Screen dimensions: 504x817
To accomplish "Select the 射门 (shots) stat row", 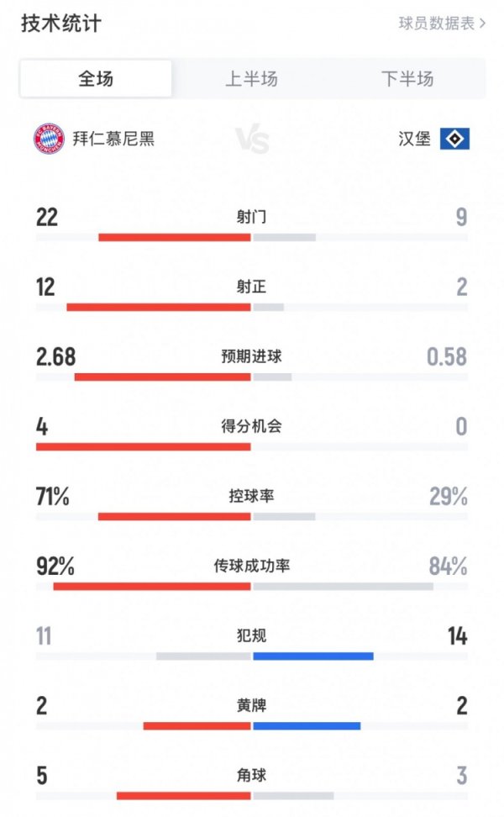I will [252, 218].
